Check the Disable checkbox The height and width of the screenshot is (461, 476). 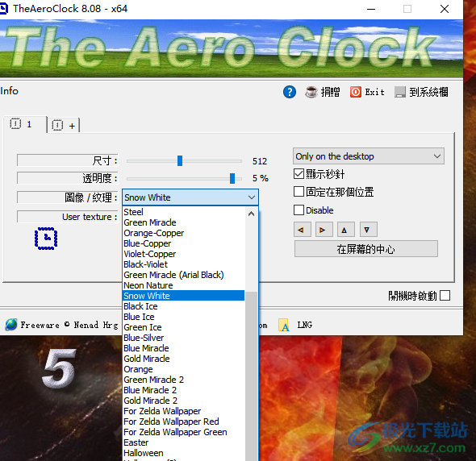(x=299, y=210)
